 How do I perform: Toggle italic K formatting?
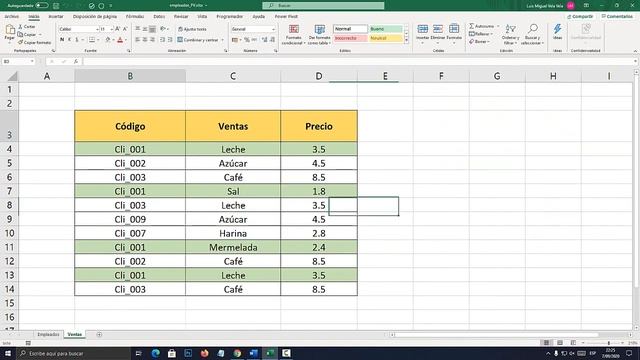pyautogui.click(x=69, y=40)
